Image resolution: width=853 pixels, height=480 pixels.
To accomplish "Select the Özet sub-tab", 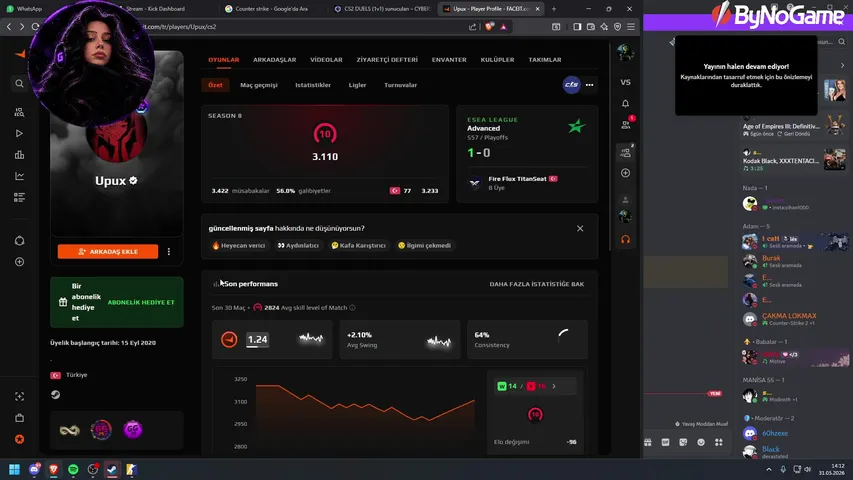I will [215, 85].
